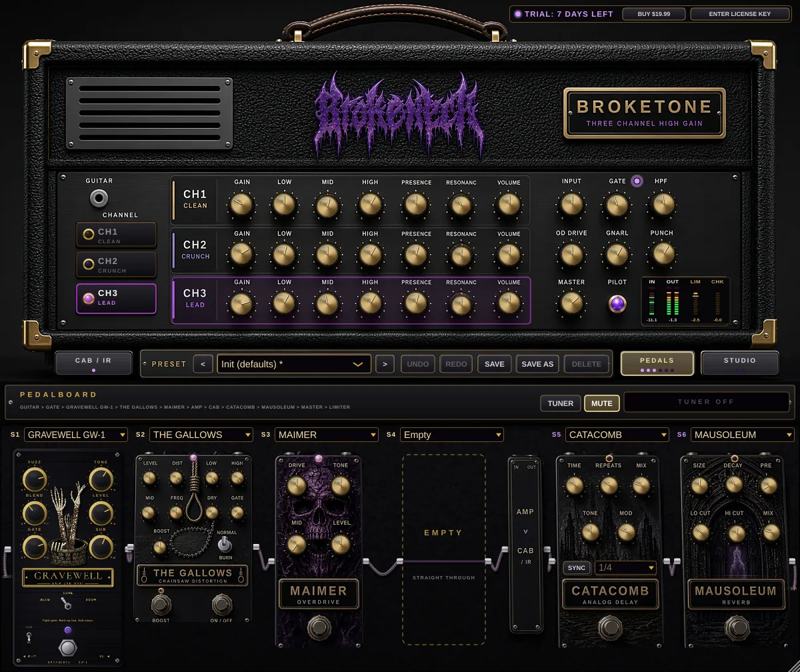The height and width of the screenshot is (672, 800).
Task: Click the Gravewell three-way tone lever
Action: tap(66, 603)
